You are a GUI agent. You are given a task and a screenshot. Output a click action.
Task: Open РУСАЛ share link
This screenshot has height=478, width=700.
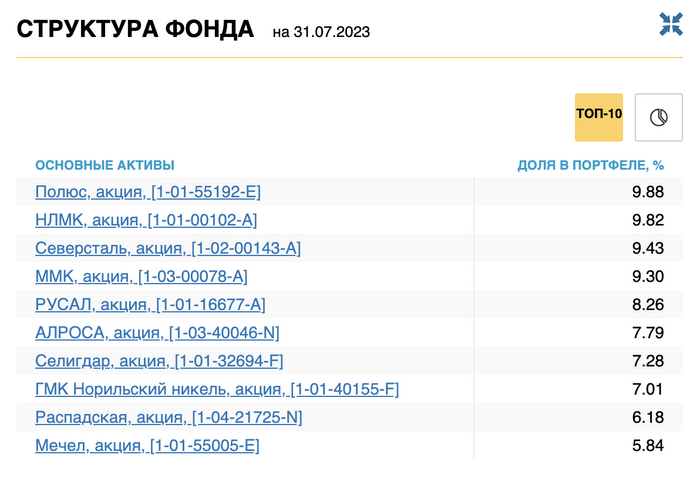pos(150,304)
